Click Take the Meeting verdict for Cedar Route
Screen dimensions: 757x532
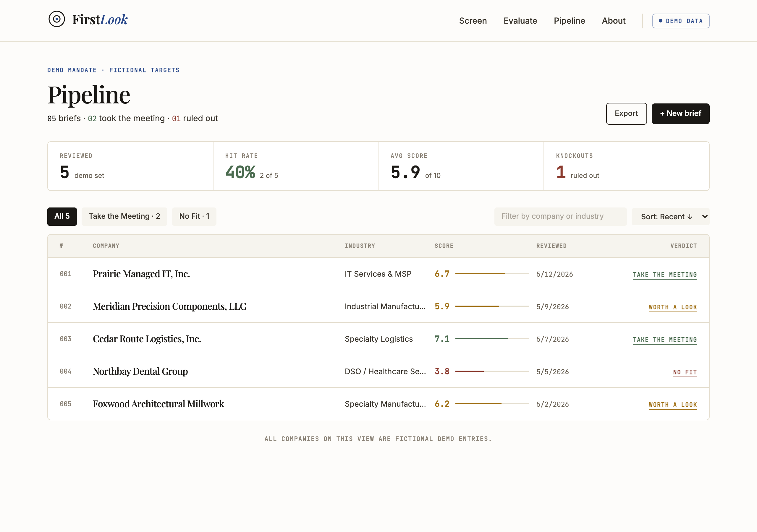click(x=665, y=340)
